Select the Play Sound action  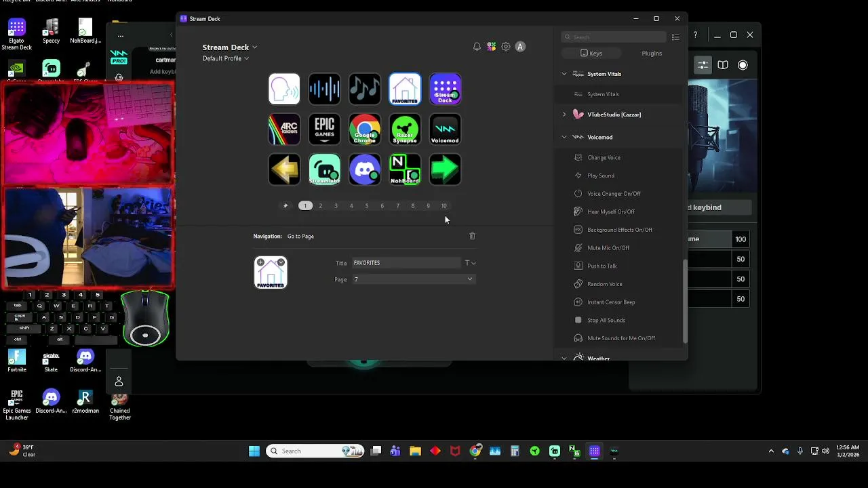click(x=618, y=176)
